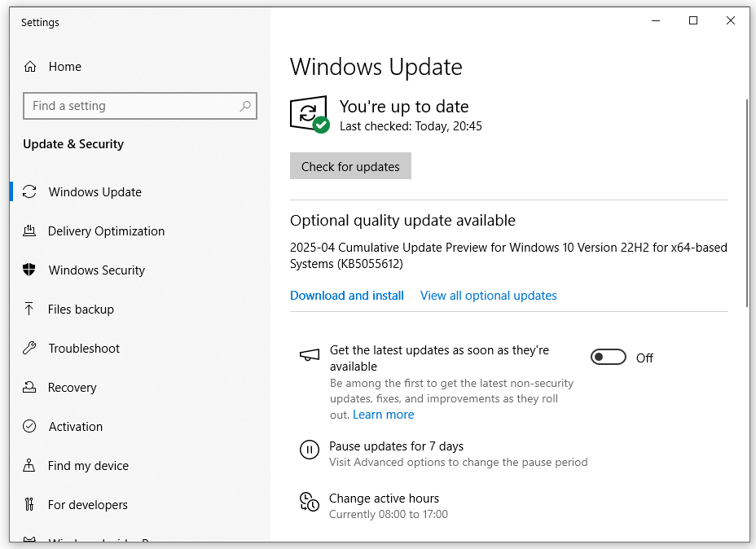
Task: Click 'Currently 08:00 to 17:00' text
Action: point(388,514)
